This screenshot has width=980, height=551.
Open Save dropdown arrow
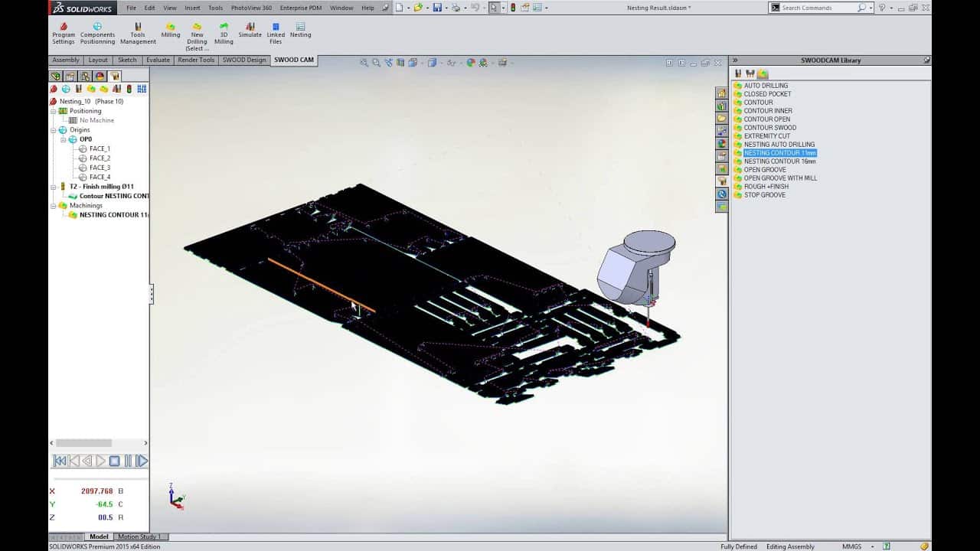click(446, 8)
